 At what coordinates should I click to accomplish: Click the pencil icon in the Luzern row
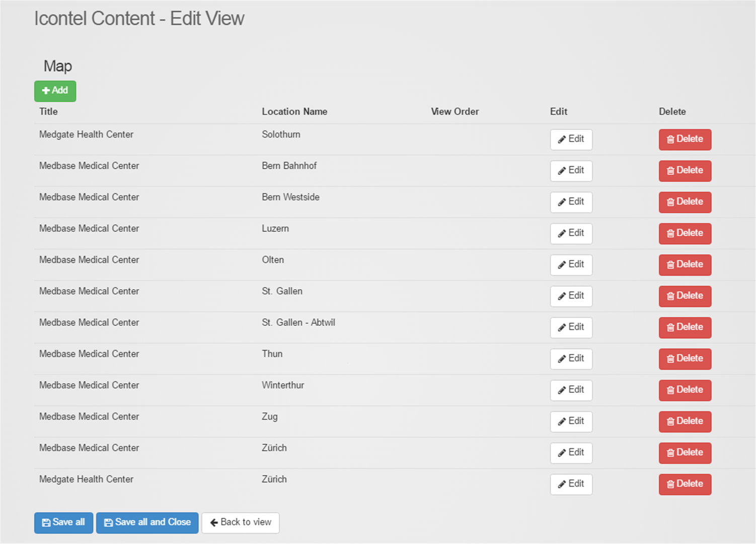point(562,234)
